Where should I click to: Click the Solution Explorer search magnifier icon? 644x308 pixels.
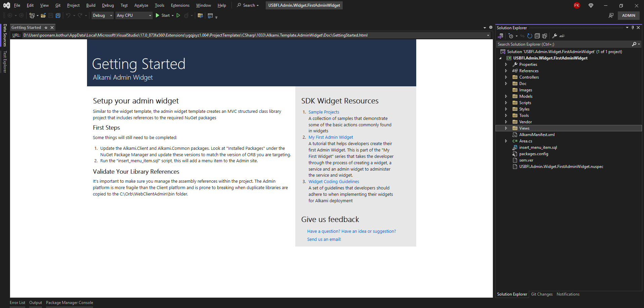pos(634,44)
